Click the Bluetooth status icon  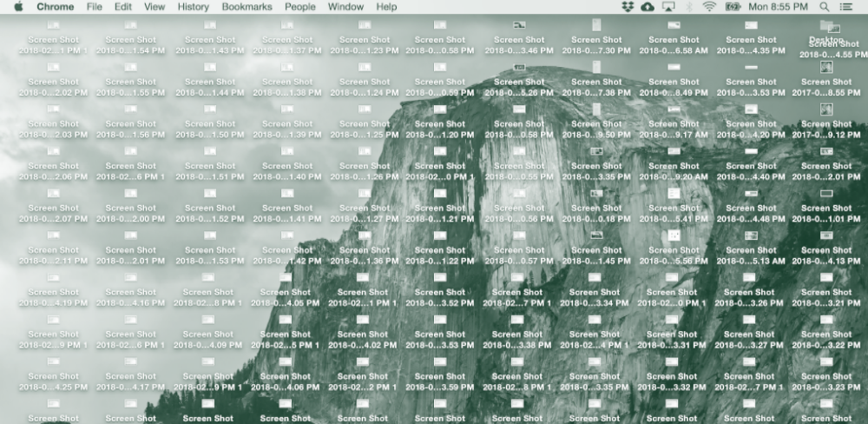coord(689,7)
